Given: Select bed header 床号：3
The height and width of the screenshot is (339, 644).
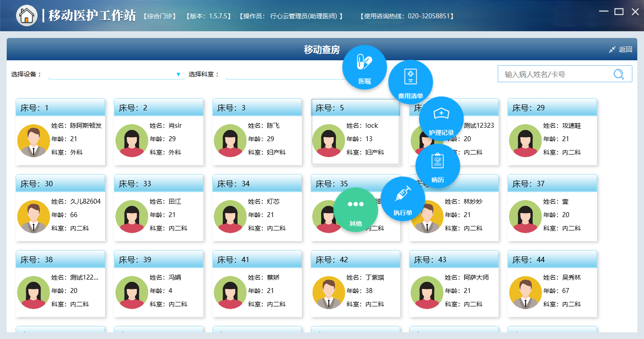Looking at the screenshot, I should point(257,107).
